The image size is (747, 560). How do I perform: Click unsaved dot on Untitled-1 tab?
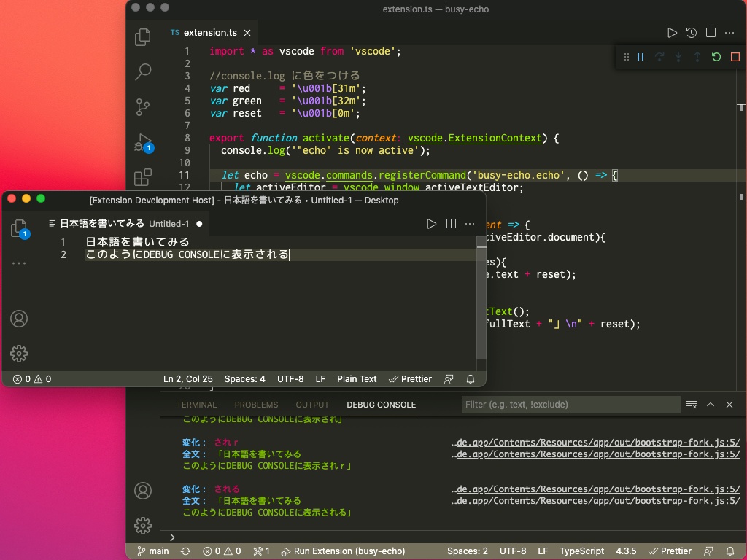199,224
